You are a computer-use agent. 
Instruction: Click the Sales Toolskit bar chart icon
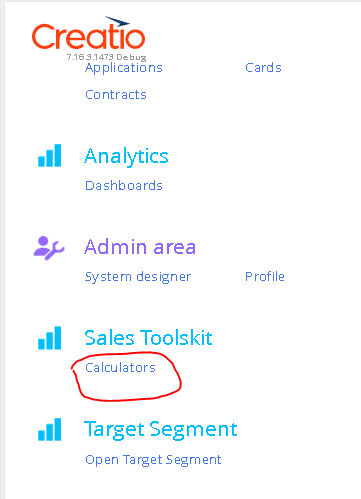click(x=50, y=338)
